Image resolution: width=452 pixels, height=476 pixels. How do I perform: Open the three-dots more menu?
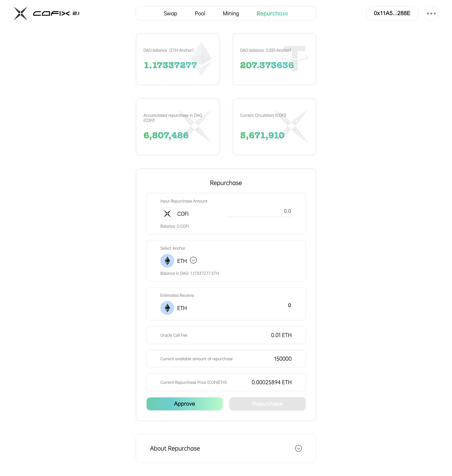pos(431,13)
